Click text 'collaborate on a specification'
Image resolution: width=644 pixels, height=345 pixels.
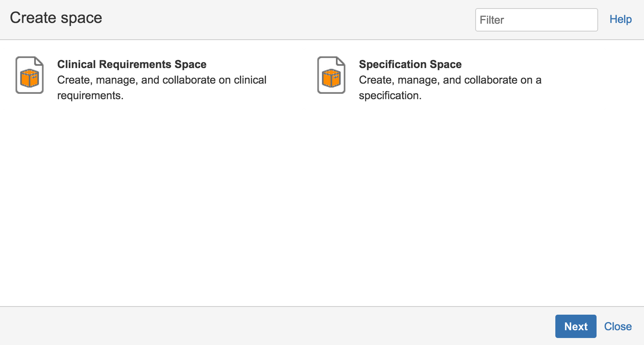coord(450,88)
